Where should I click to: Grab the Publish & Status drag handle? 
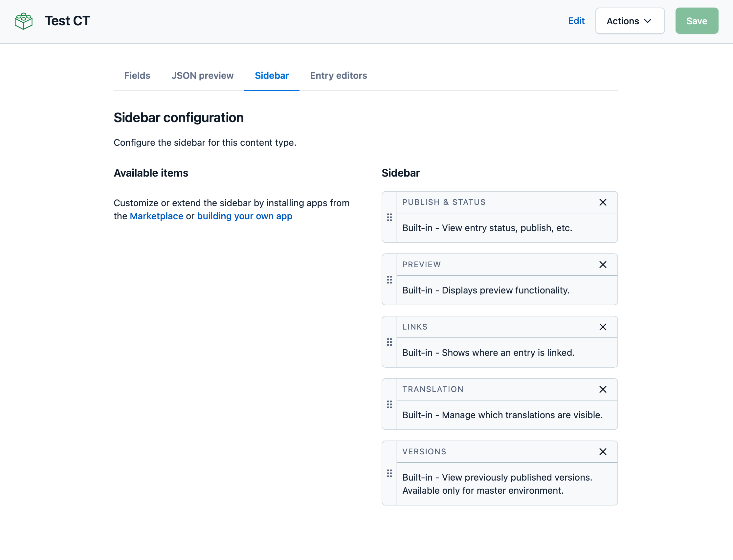389,217
